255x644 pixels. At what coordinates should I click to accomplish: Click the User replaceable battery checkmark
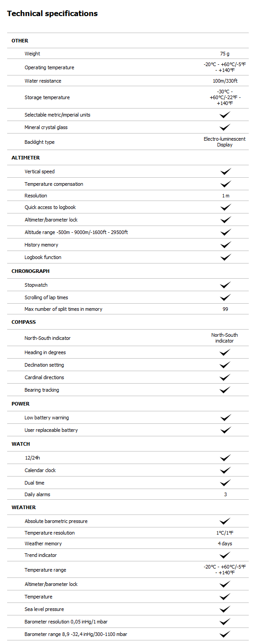pos(225,430)
